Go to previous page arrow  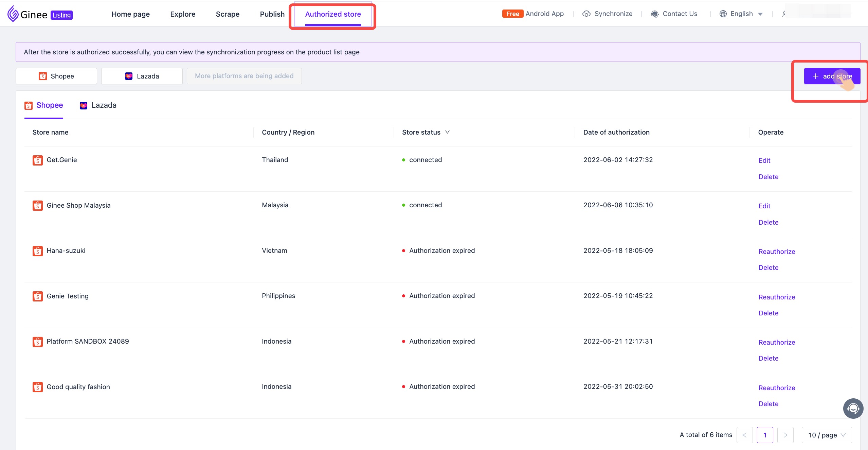pos(744,435)
